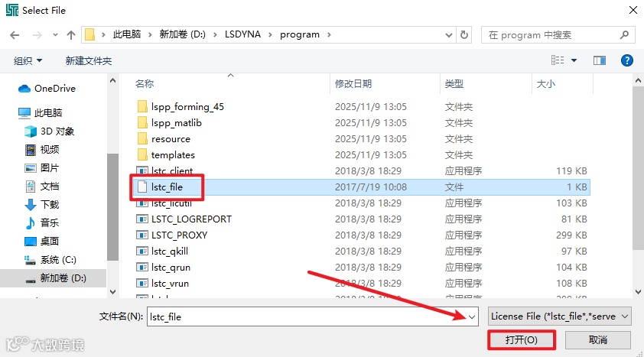Click the lstc_file document icon
Screen dimensions: 644x357
coord(142,187)
